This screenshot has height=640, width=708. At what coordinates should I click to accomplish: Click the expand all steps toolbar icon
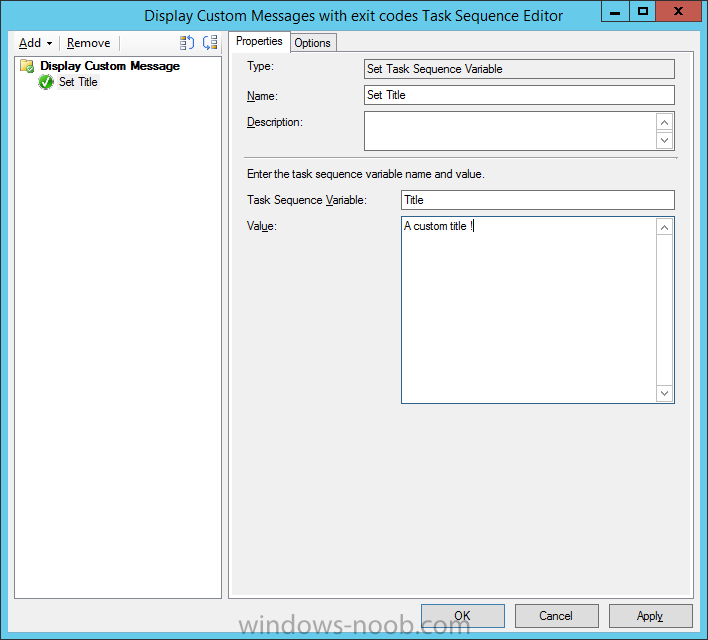point(186,43)
